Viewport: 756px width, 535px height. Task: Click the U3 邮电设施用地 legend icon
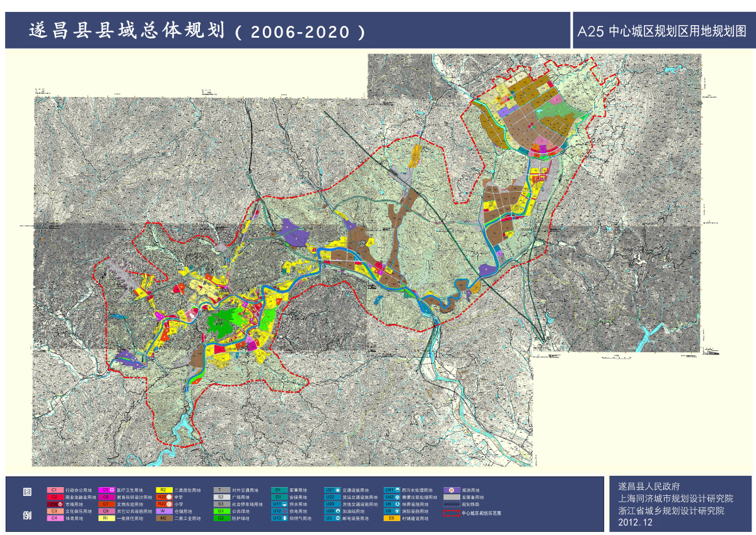332,519
